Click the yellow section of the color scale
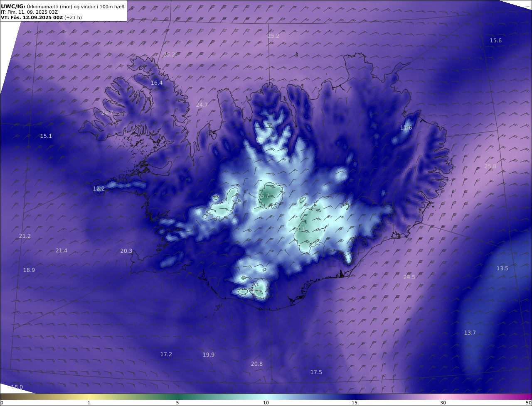The width and height of the screenshot is (532, 406). click(x=89, y=396)
